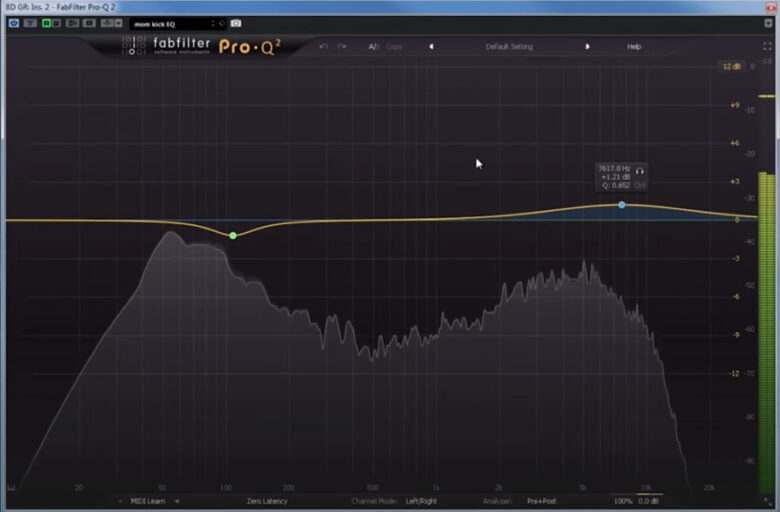This screenshot has height=512, width=780.
Task: Toggle the effect bypass button
Action: tap(30, 23)
